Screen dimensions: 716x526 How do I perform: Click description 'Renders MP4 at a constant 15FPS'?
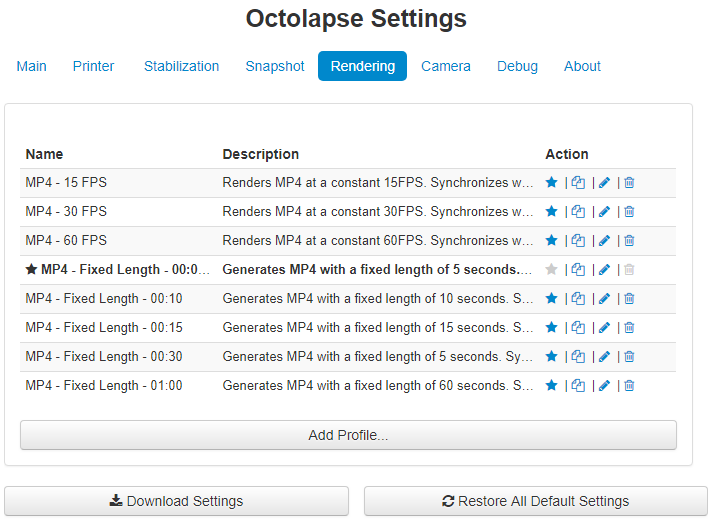tap(378, 183)
